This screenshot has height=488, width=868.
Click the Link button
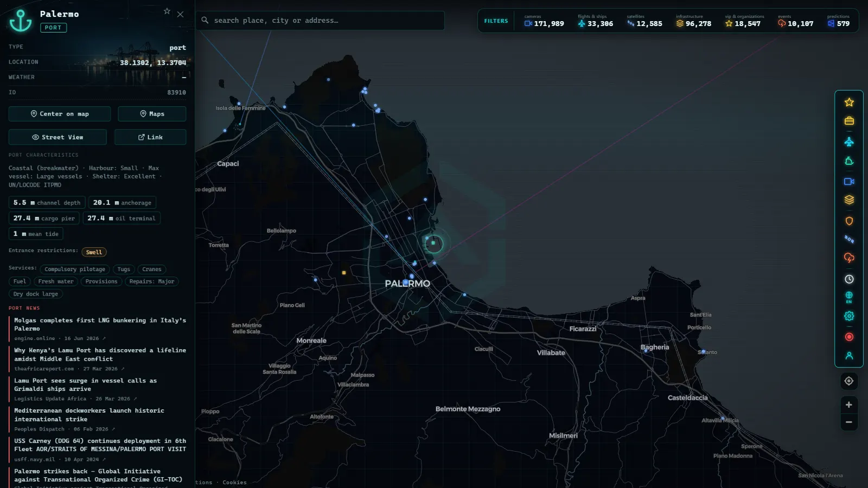pos(150,137)
